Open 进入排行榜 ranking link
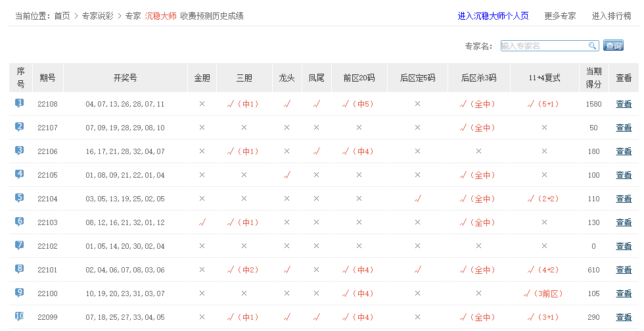Screen dimensions: 644x331 click(611, 16)
